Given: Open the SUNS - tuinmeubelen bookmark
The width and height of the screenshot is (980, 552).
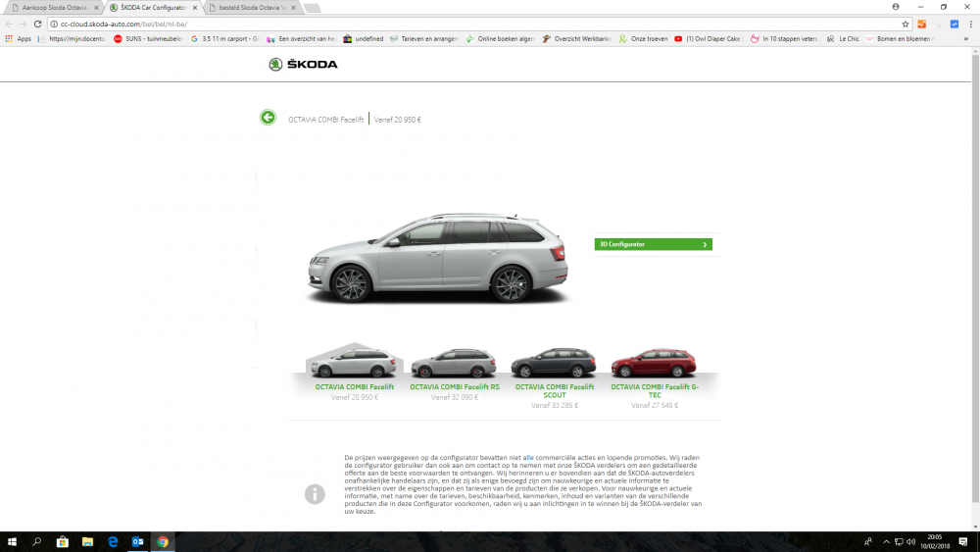Looking at the screenshot, I should pos(148,39).
